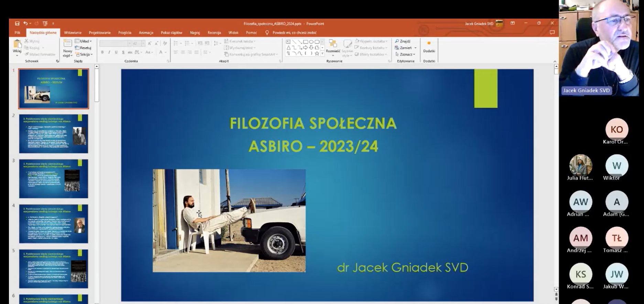This screenshot has height=304, width=644.
Task: Open Rozmieść arrange options
Action: 333,48
